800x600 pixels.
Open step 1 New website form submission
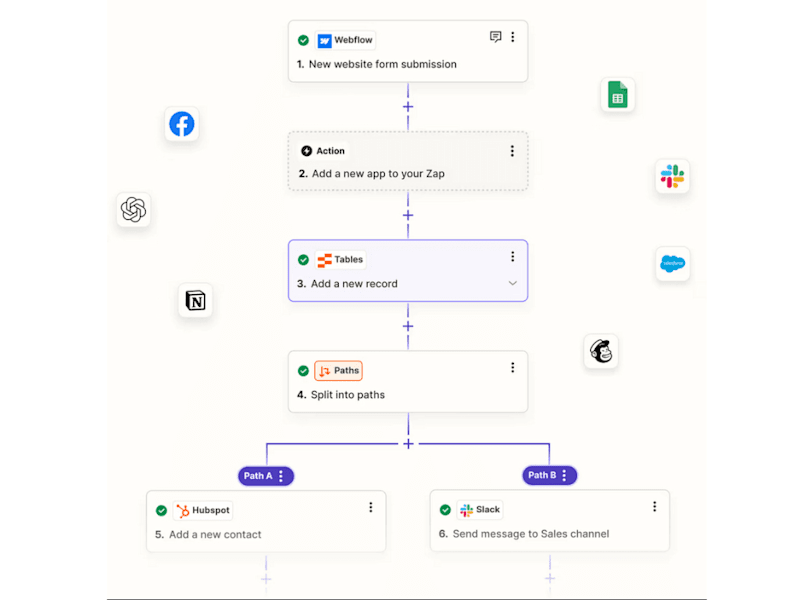408,52
